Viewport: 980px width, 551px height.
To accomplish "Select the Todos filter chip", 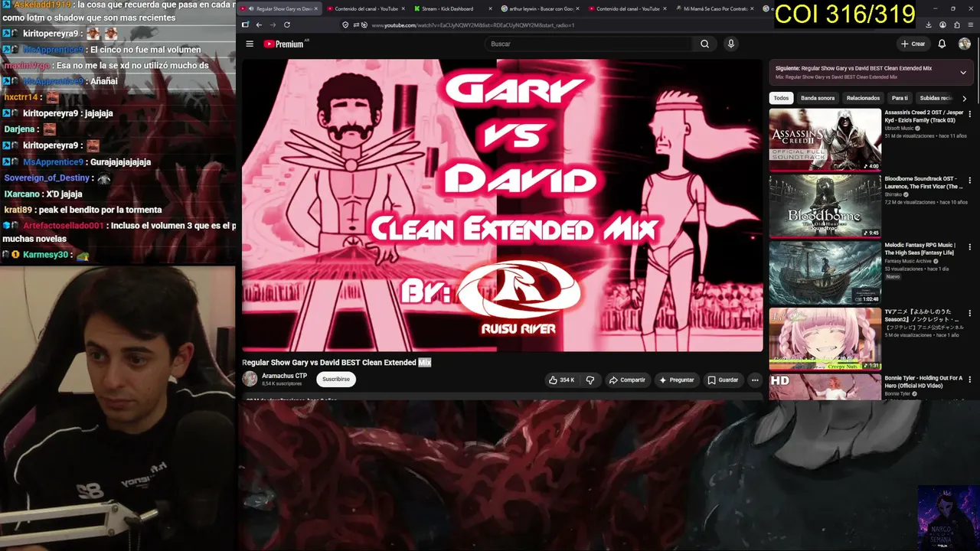I will (x=781, y=98).
